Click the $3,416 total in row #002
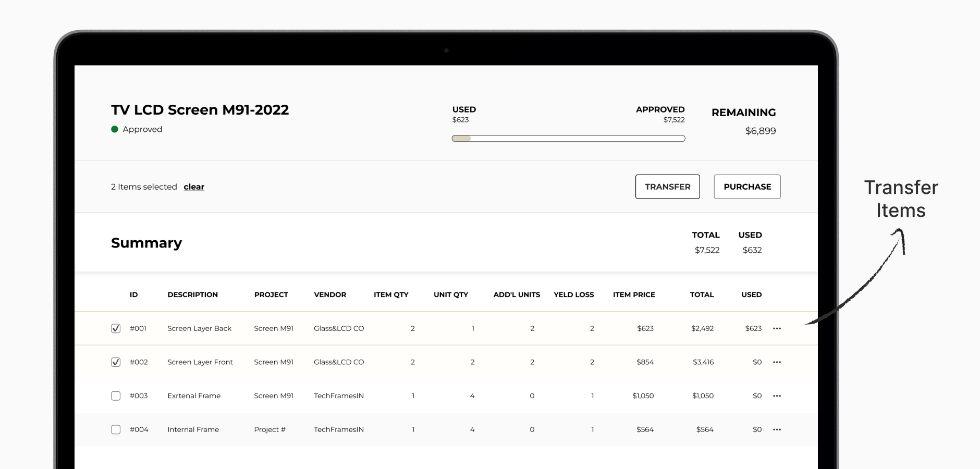980x469 pixels. tap(703, 362)
